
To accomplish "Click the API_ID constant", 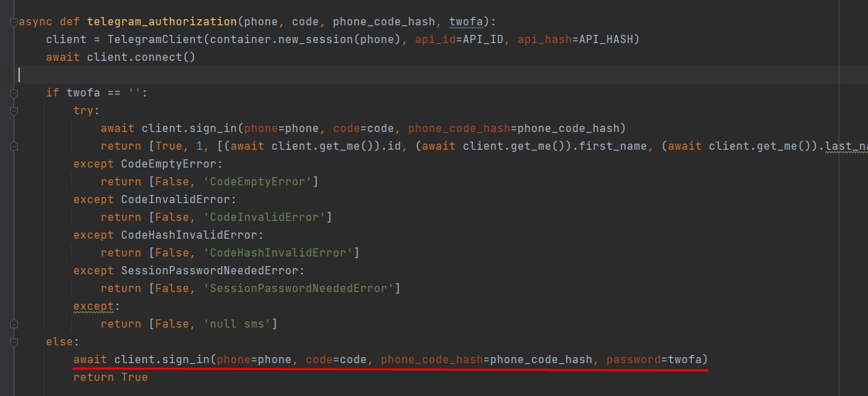I will pyautogui.click(x=483, y=40).
